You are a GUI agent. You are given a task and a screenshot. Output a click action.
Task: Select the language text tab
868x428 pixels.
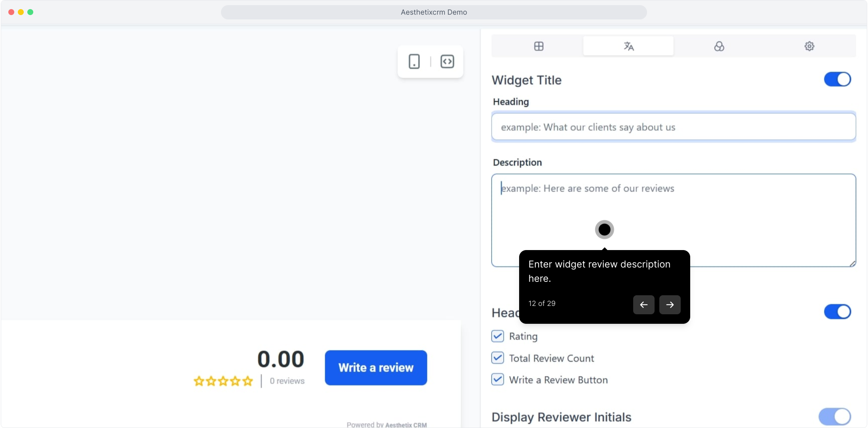[x=628, y=46]
